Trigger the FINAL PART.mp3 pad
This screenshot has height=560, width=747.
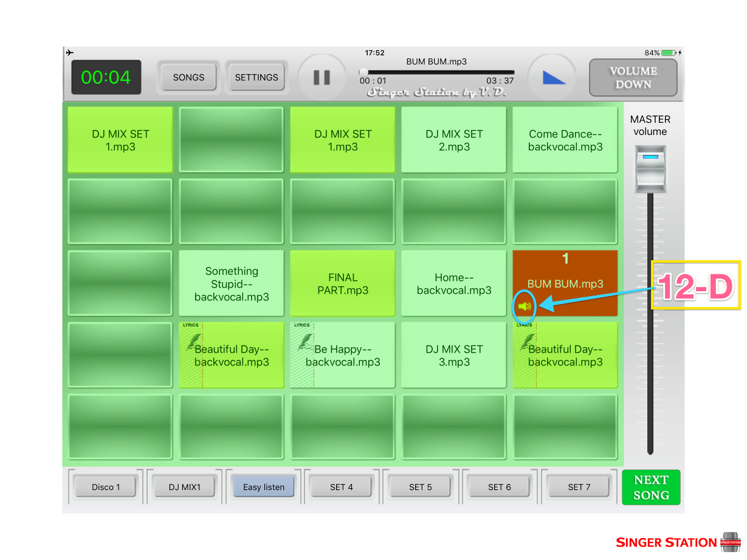343,283
